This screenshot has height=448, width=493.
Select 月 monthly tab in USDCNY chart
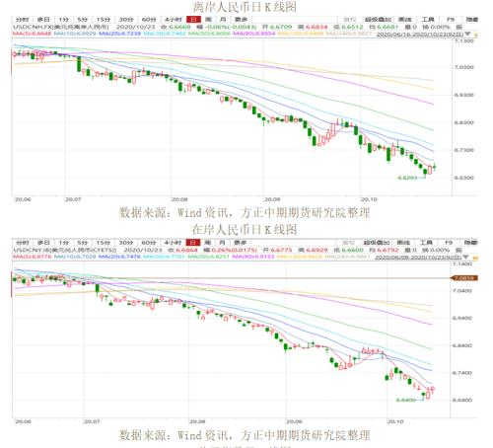(222, 243)
